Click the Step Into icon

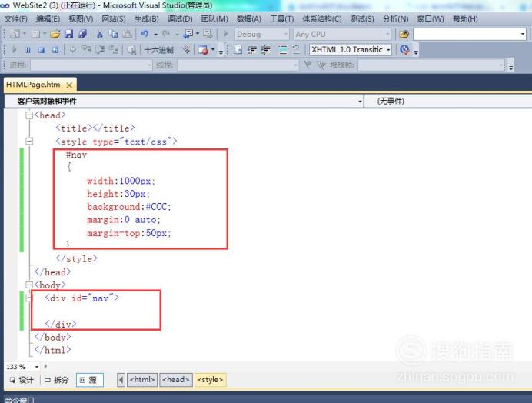click(x=86, y=50)
